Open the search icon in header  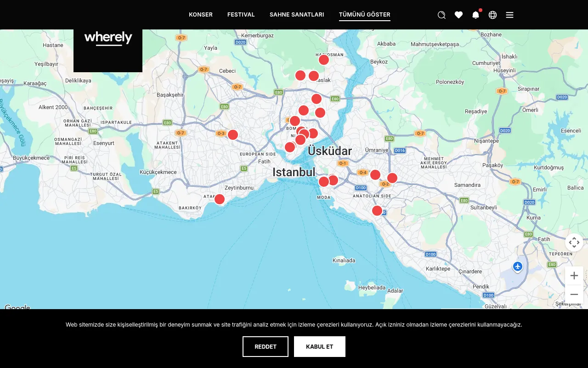pyautogui.click(x=441, y=15)
